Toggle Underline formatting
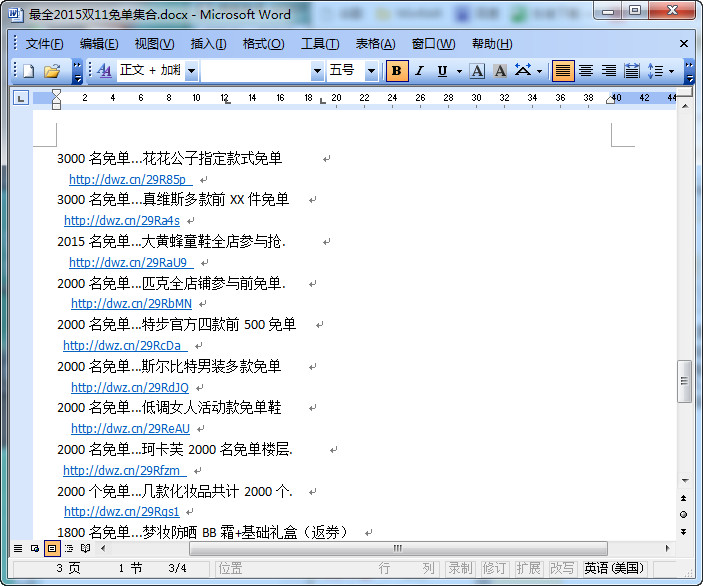Screen dimensions: 703x586 coord(442,71)
